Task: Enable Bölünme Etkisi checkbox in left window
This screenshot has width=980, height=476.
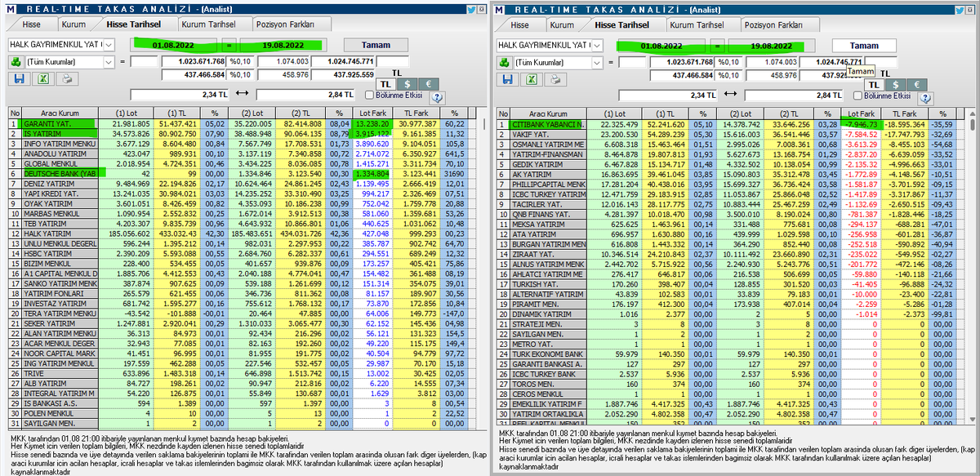Action: (370, 96)
